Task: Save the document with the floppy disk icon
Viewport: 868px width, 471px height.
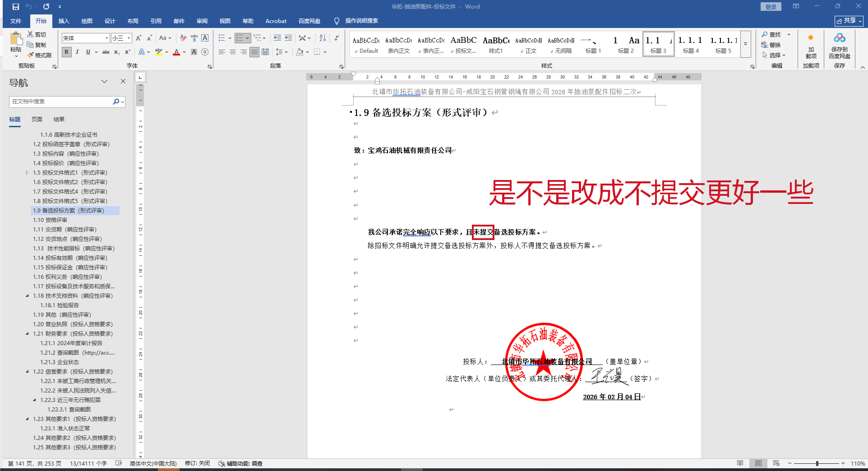Action: click(16, 7)
